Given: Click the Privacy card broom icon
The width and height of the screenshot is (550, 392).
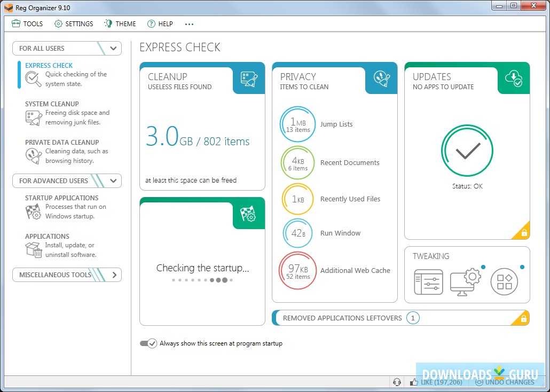Looking at the screenshot, I should coord(381,79).
